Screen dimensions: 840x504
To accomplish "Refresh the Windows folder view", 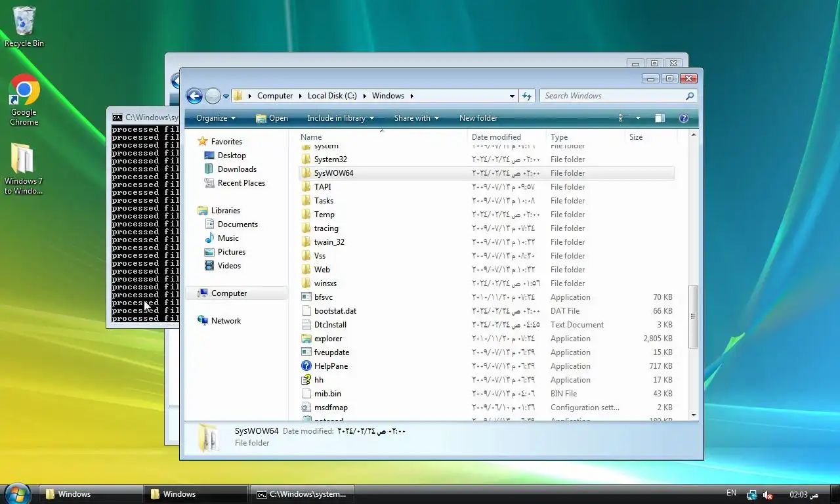I will [527, 96].
